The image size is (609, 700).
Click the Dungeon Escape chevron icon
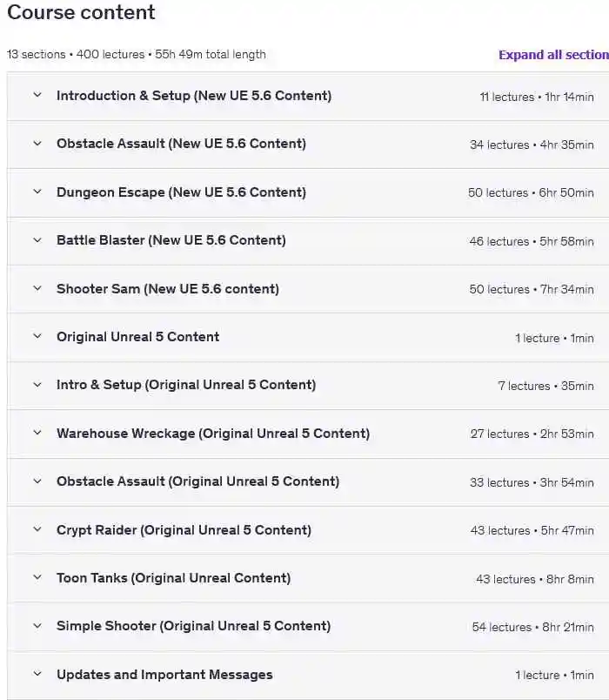(x=37, y=192)
